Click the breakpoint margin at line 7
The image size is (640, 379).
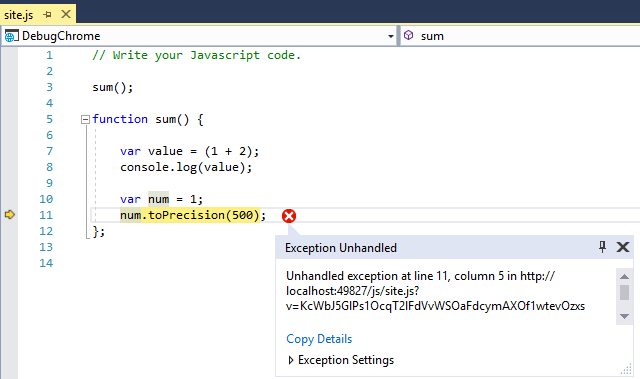9,151
